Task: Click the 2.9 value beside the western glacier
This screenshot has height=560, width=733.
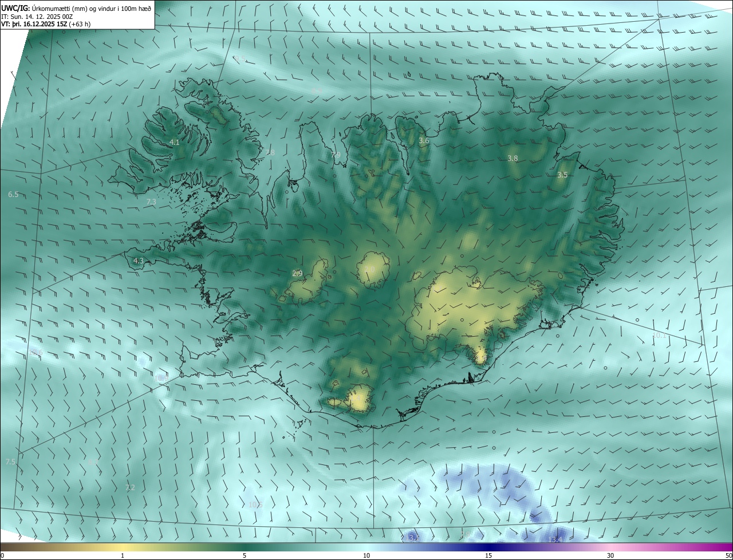Action: (x=297, y=273)
